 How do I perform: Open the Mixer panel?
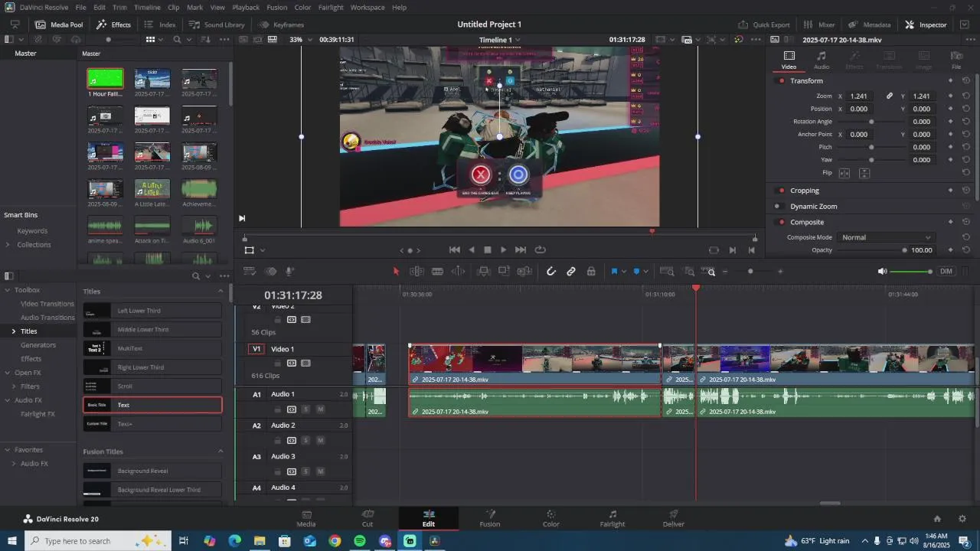(x=819, y=24)
